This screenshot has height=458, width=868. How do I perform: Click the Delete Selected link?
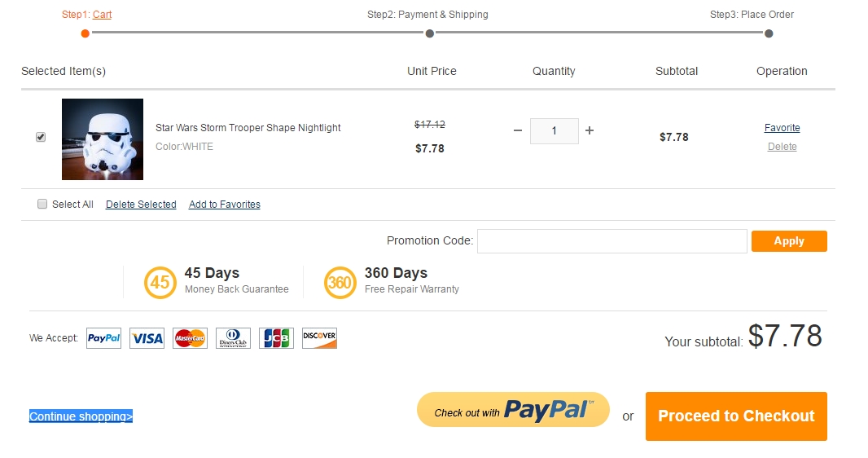click(x=141, y=205)
